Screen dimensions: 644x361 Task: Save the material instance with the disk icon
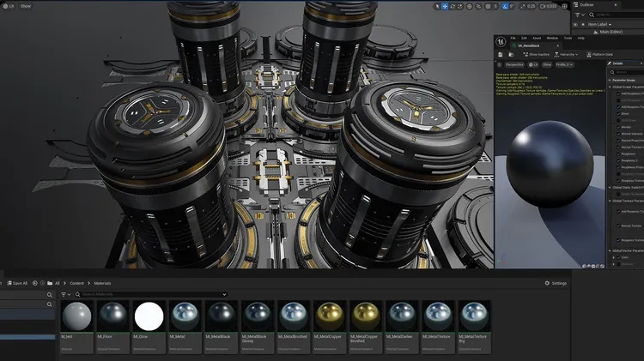501,55
